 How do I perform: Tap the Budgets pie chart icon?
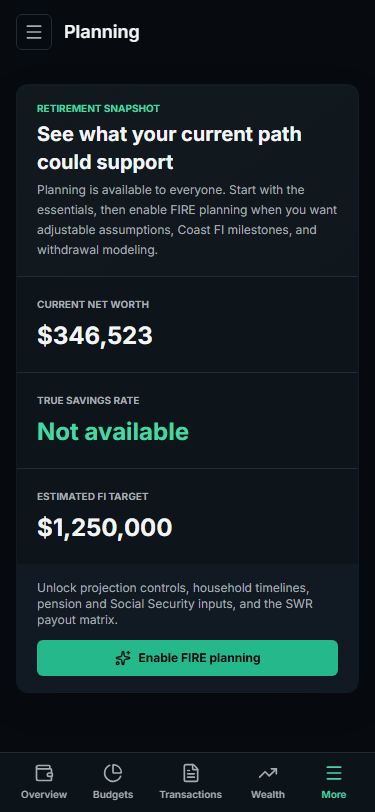coord(113,773)
